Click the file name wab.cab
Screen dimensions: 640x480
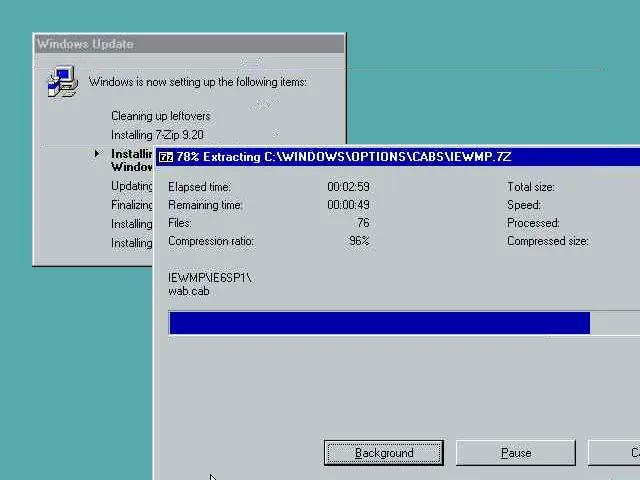coord(189,291)
